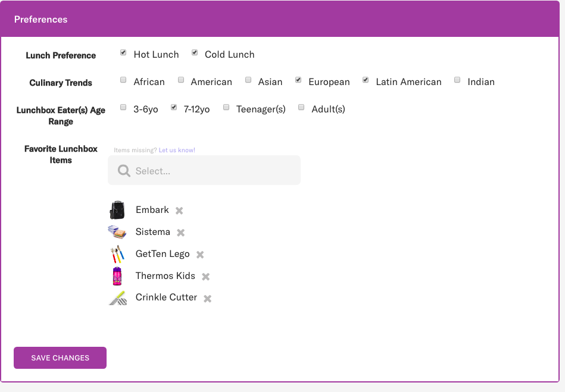Screen dimensions: 565x392
Task: Remove Sistema from favorite items
Action: click(181, 233)
